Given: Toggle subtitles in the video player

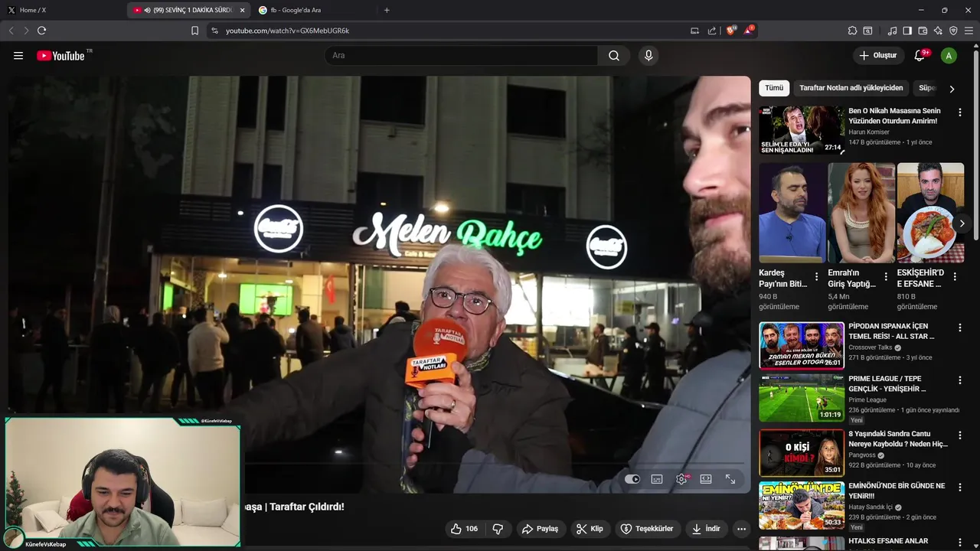Looking at the screenshot, I should 657,479.
